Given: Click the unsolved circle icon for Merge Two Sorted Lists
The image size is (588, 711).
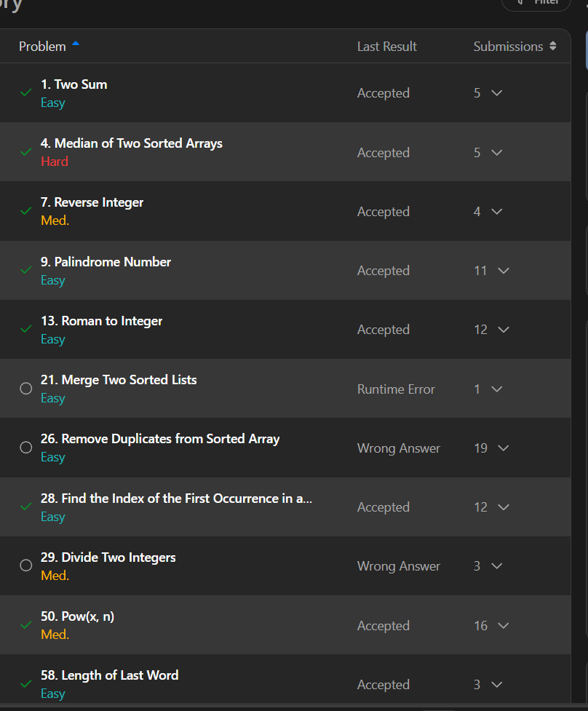Looking at the screenshot, I should 26,389.
